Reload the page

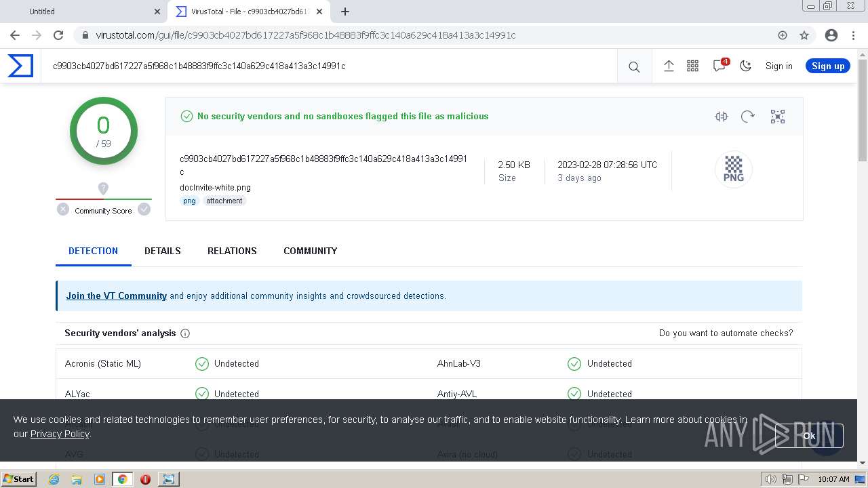coord(58,35)
